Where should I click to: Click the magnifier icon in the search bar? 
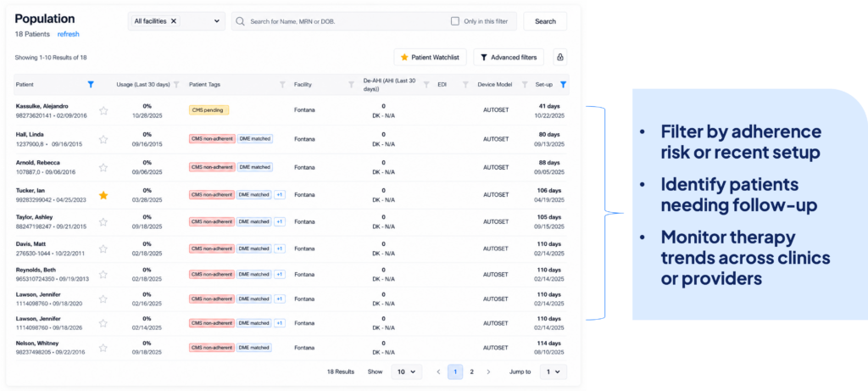tap(240, 21)
